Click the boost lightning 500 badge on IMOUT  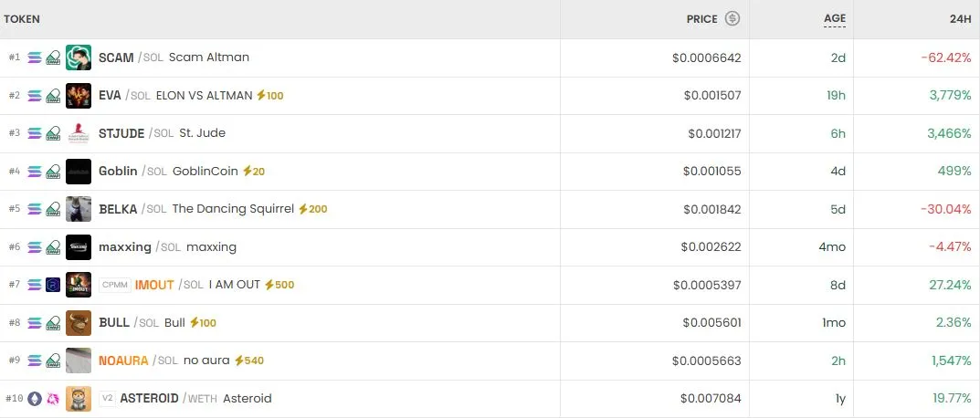pos(279,285)
